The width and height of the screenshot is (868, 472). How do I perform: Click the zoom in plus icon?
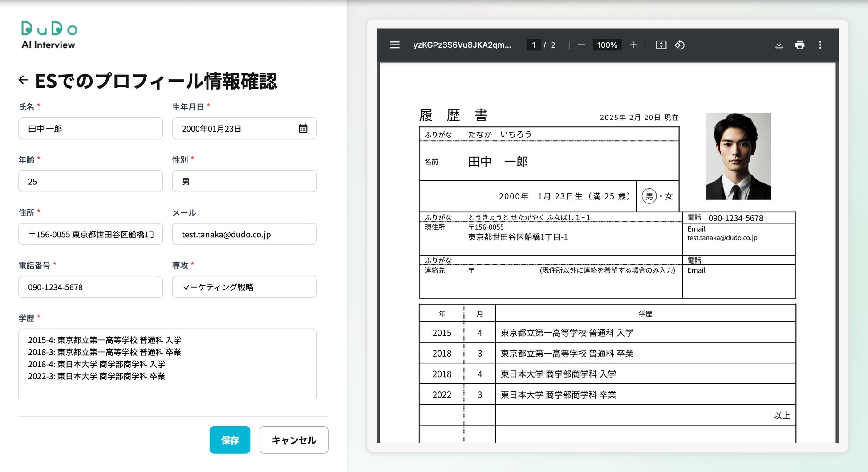[633, 45]
